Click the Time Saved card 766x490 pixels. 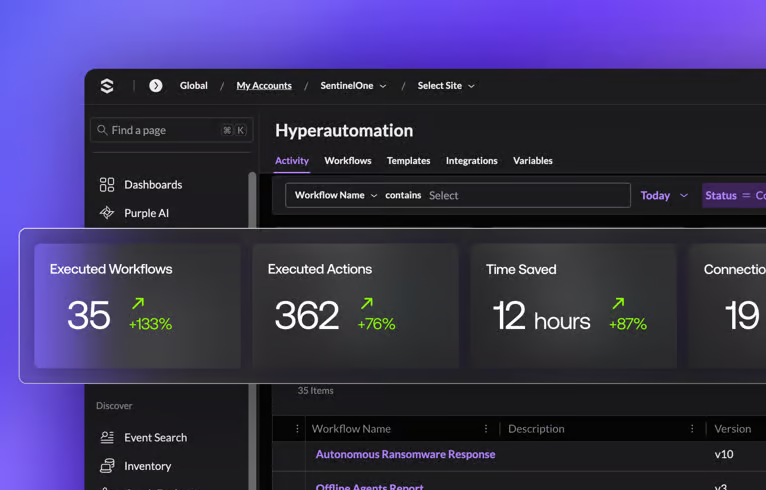pos(574,306)
